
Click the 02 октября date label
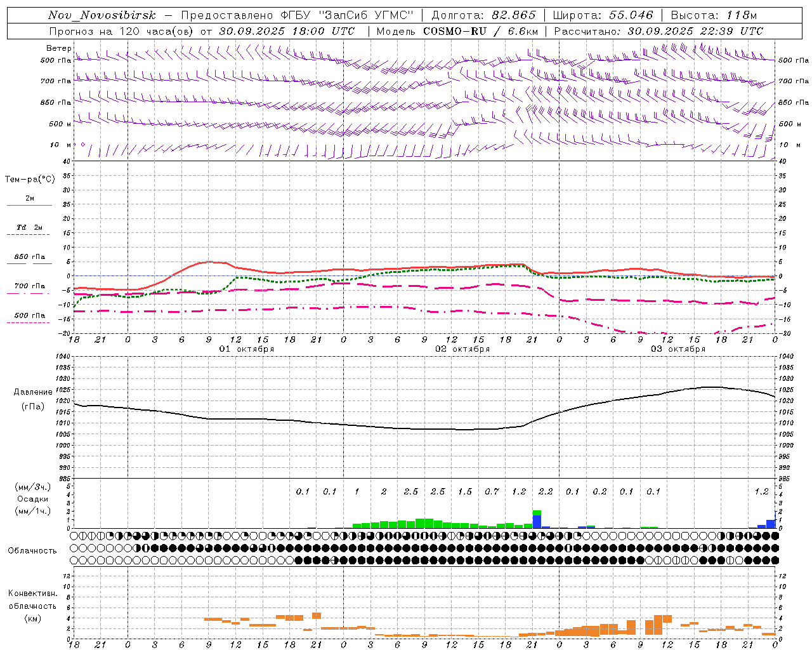point(462,349)
